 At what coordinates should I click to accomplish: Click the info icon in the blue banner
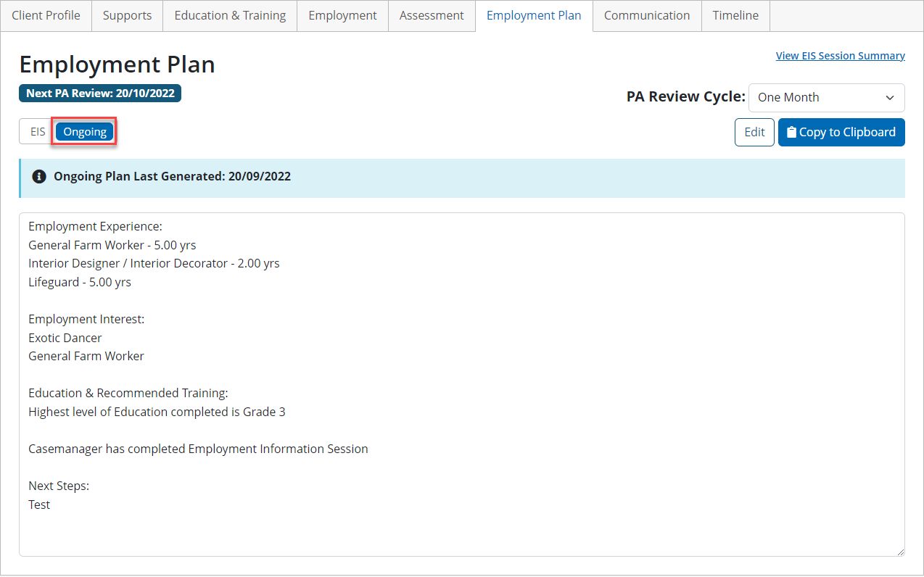coord(39,176)
